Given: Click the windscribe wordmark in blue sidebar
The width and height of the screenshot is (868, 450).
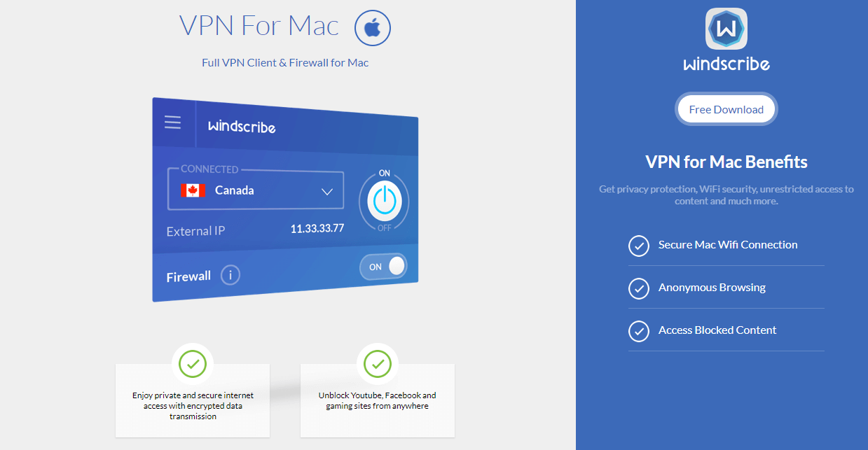Looking at the screenshot, I should (x=726, y=64).
